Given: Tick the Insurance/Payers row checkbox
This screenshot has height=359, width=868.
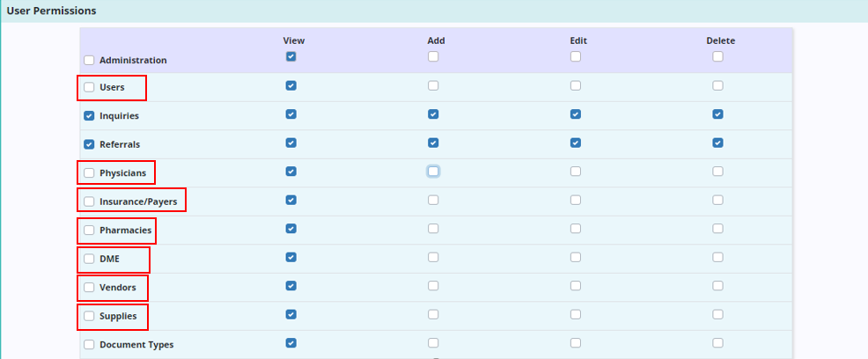Looking at the screenshot, I should pyautogui.click(x=89, y=201).
